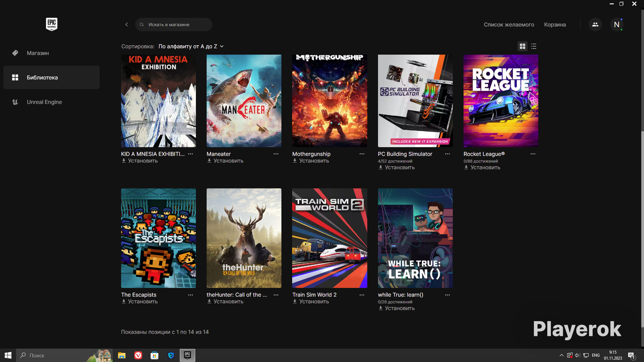Viewport: 644px width, 362px height.
Task: Click the 'Maneater' game title
Action: 218,154
